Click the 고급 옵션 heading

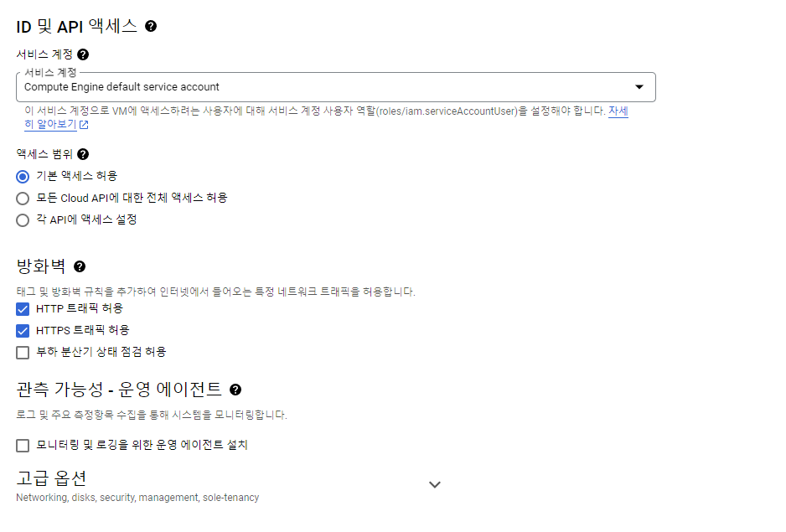(51, 478)
